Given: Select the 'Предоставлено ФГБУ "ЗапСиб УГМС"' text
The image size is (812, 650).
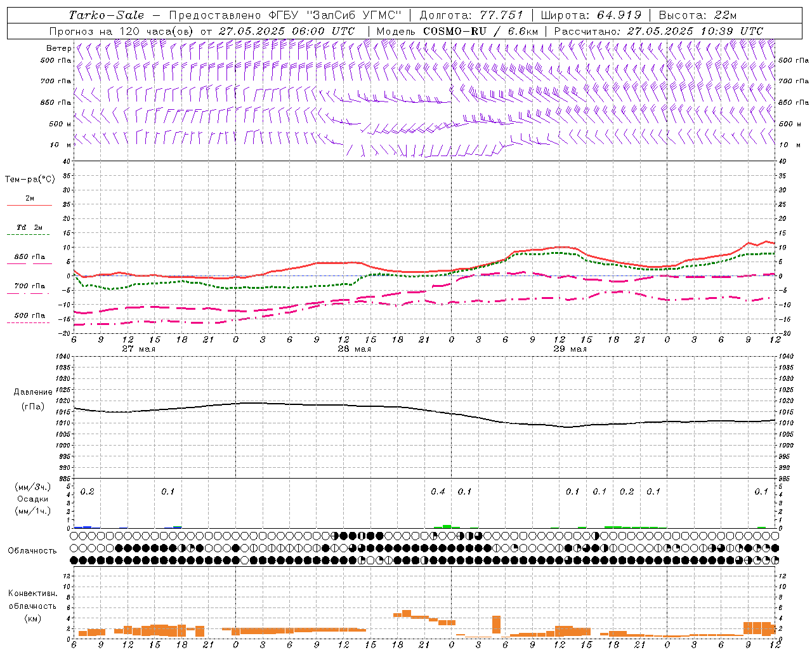Looking at the screenshot, I should click(285, 15).
